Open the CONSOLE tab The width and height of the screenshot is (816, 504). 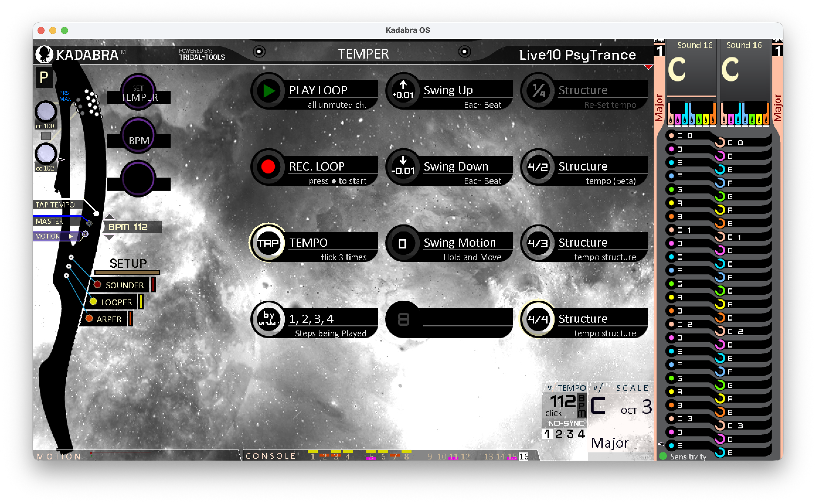point(271,456)
